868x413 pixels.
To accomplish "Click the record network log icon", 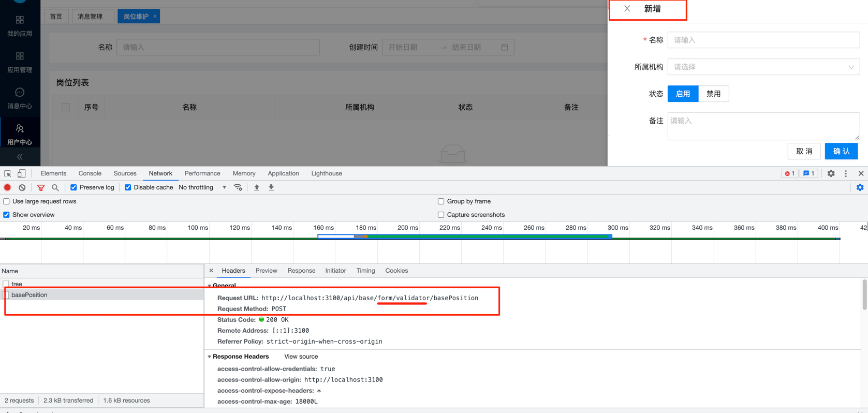I will (7, 187).
